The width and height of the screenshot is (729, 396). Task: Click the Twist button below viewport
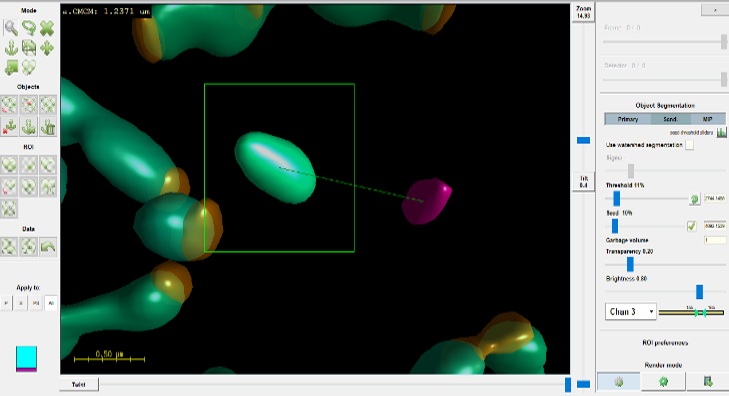[x=79, y=384]
